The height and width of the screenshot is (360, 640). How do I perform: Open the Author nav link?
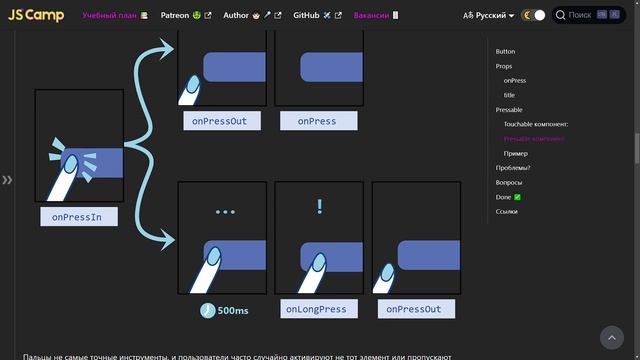pyautogui.click(x=252, y=16)
